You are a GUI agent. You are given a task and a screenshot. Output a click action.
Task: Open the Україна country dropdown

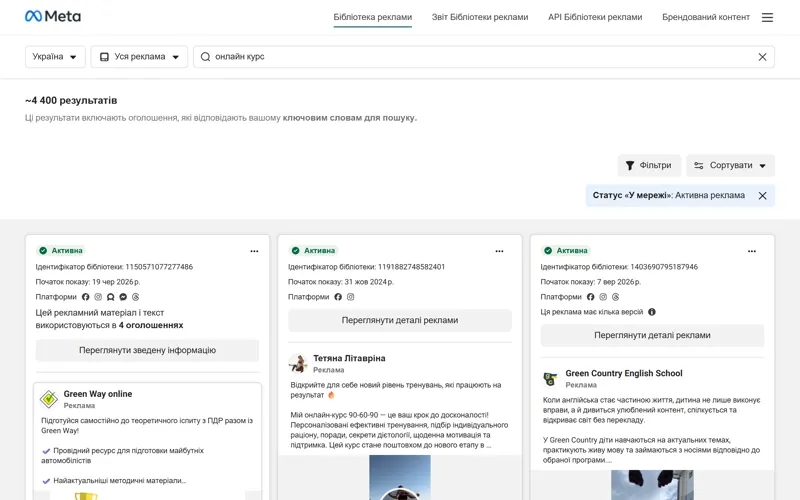pos(55,57)
